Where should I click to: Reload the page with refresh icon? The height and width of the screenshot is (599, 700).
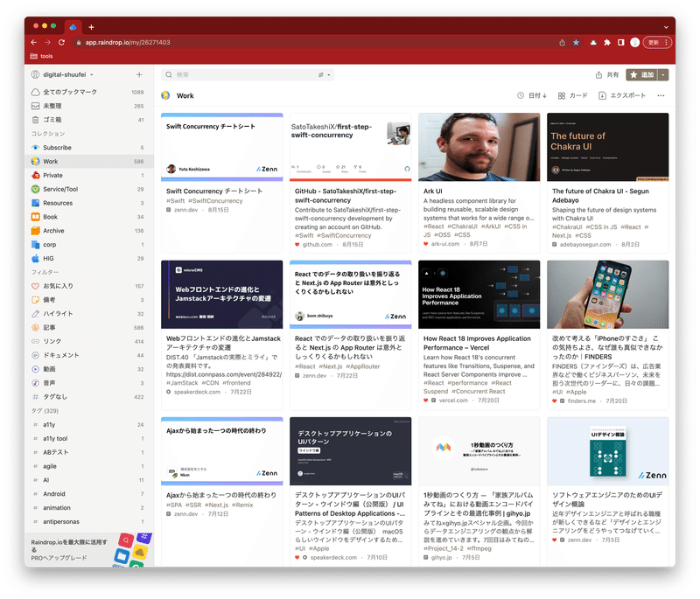[x=61, y=42]
